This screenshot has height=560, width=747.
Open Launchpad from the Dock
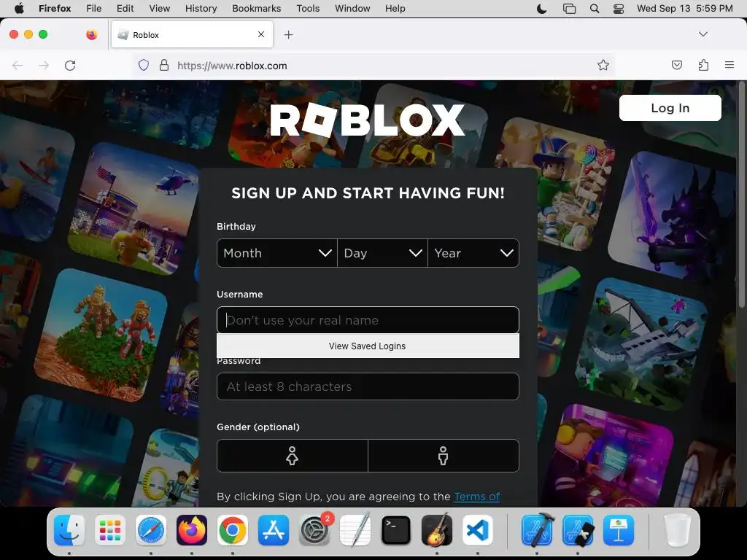pos(110,530)
